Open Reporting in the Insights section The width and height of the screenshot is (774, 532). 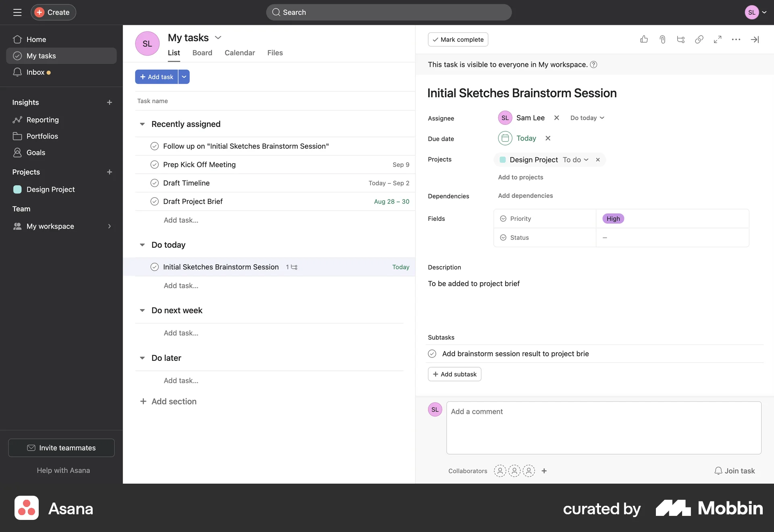(x=42, y=120)
